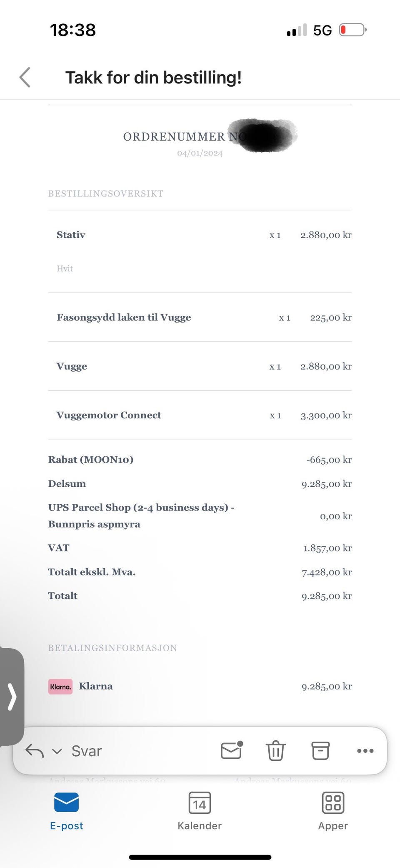
Task: Tap the Vuggemotor Connect product name
Action: (109, 415)
